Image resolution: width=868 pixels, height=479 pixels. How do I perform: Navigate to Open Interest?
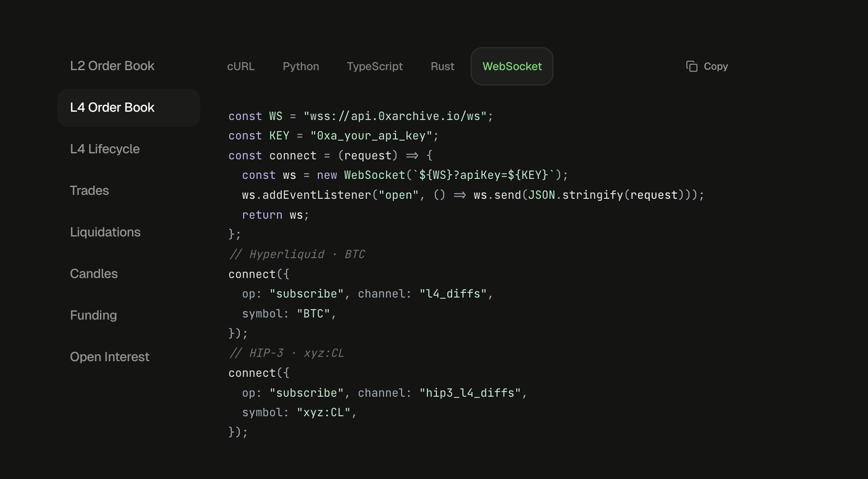(109, 357)
